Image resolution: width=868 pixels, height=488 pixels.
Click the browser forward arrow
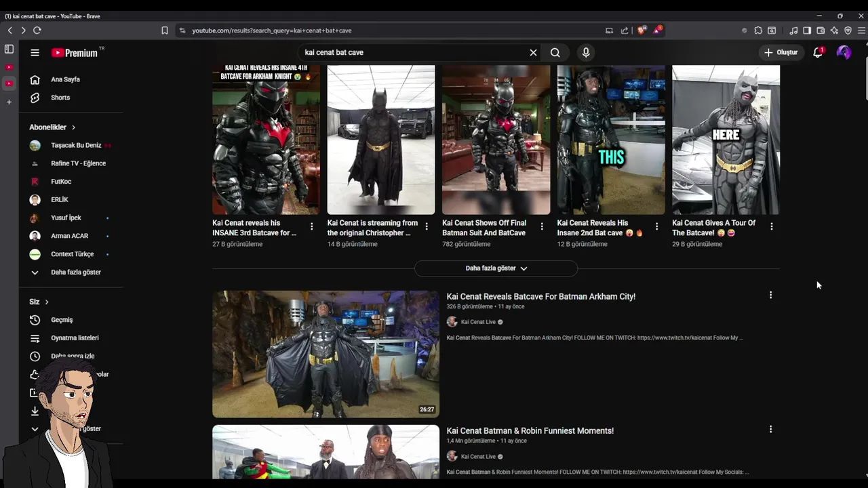[x=23, y=30]
